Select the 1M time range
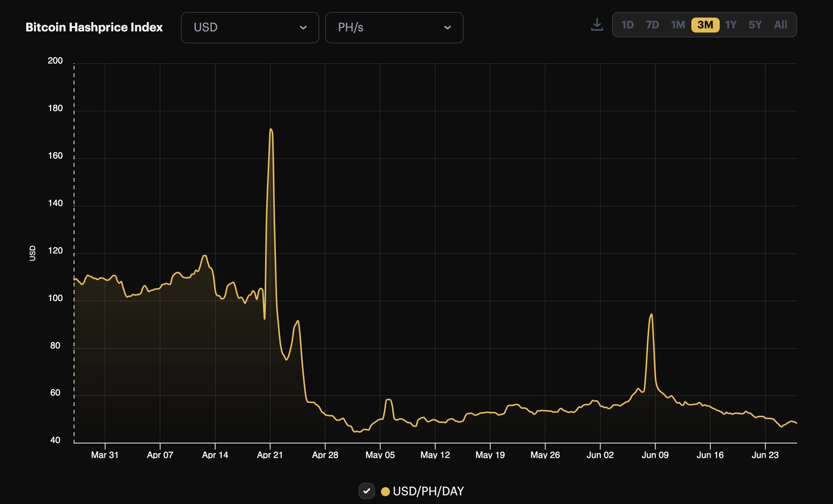 point(678,25)
